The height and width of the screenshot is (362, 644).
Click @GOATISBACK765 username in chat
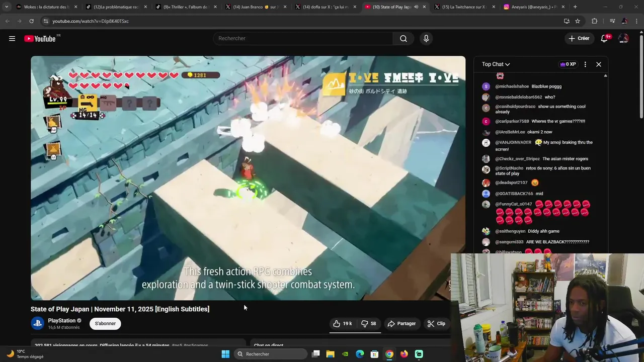pyautogui.click(x=514, y=194)
